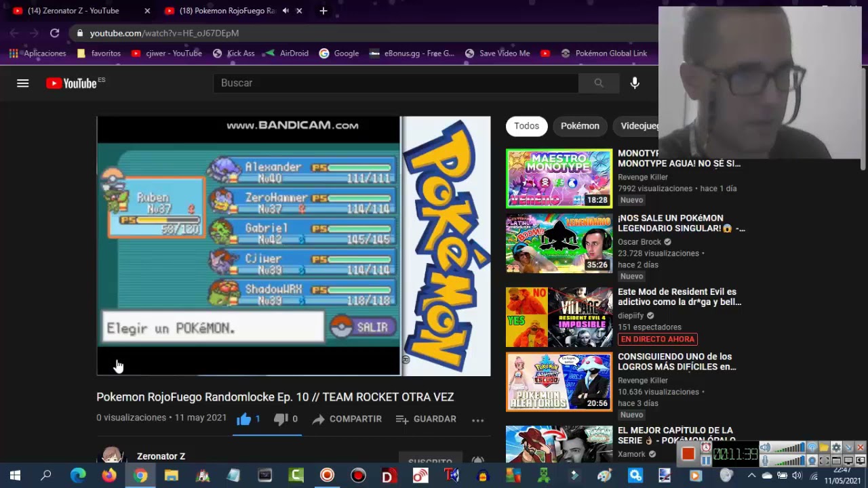Reload the current page
This screenshot has height=488, width=868.
[54, 33]
